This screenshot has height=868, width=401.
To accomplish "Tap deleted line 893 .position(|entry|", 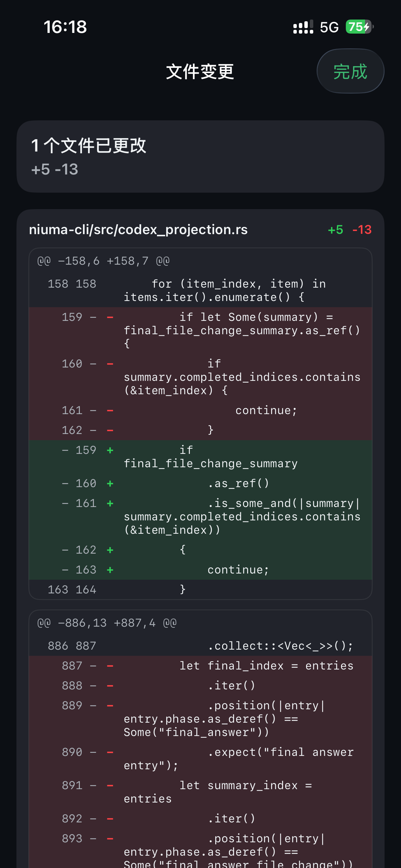I will coord(200,848).
